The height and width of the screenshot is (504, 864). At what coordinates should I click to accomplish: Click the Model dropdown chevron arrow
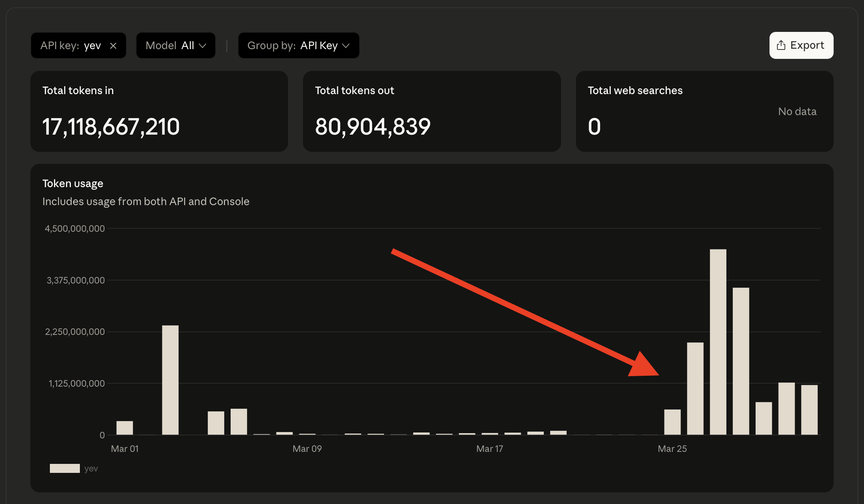(202, 46)
